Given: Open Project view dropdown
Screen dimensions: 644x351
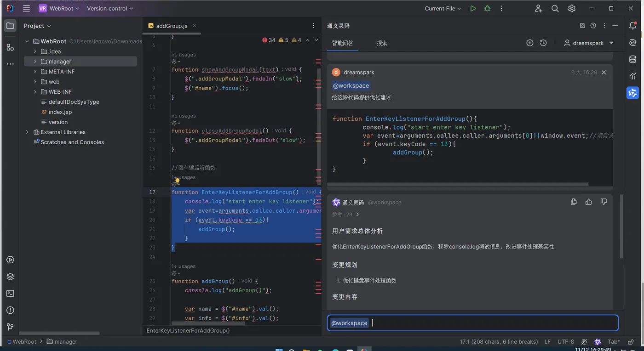Looking at the screenshot, I should click(37, 26).
